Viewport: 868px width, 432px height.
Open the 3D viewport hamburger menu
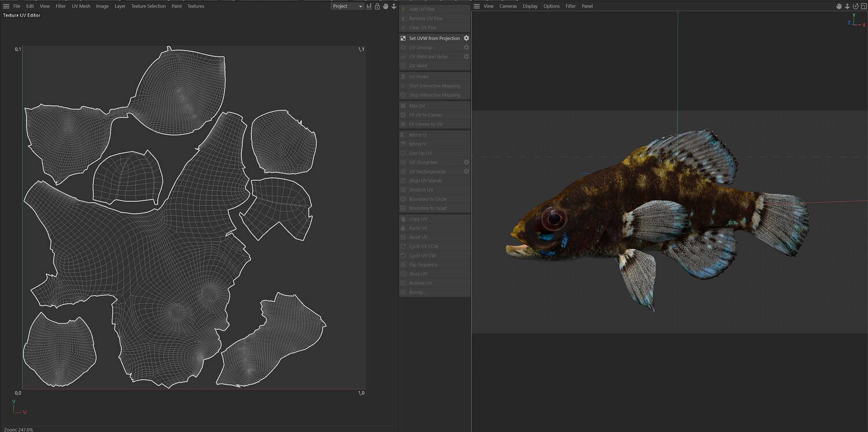(477, 6)
